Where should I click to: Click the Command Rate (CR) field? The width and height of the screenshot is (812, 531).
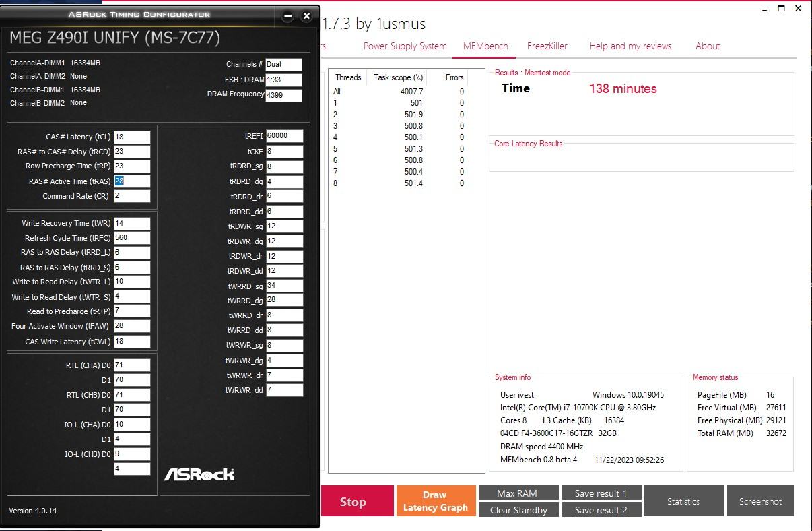[132, 196]
